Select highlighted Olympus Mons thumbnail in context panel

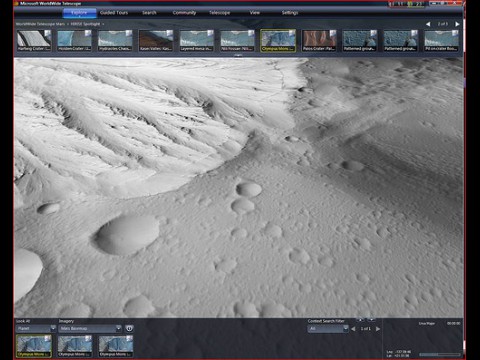[x=34, y=346]
